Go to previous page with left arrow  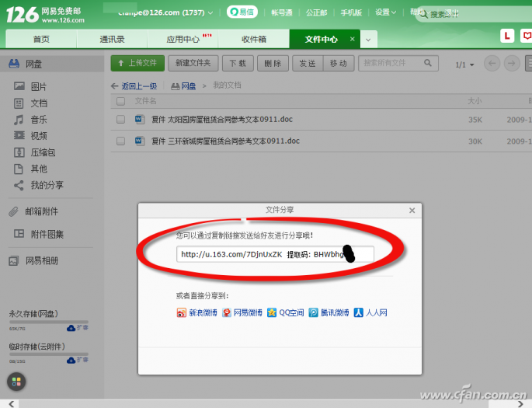click(x=492, y=63)
